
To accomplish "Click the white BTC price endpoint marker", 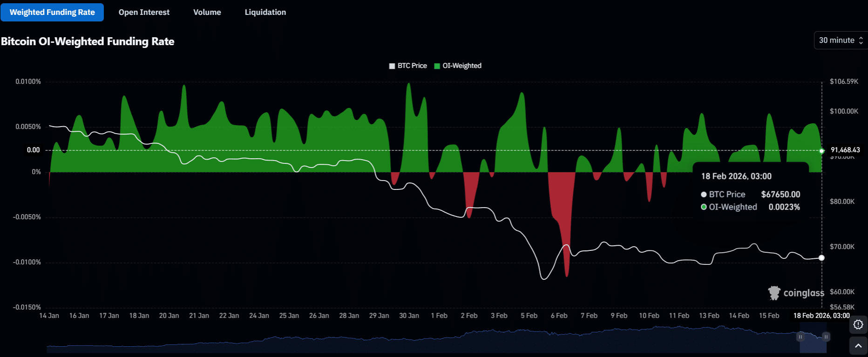I will click(821, 258).
